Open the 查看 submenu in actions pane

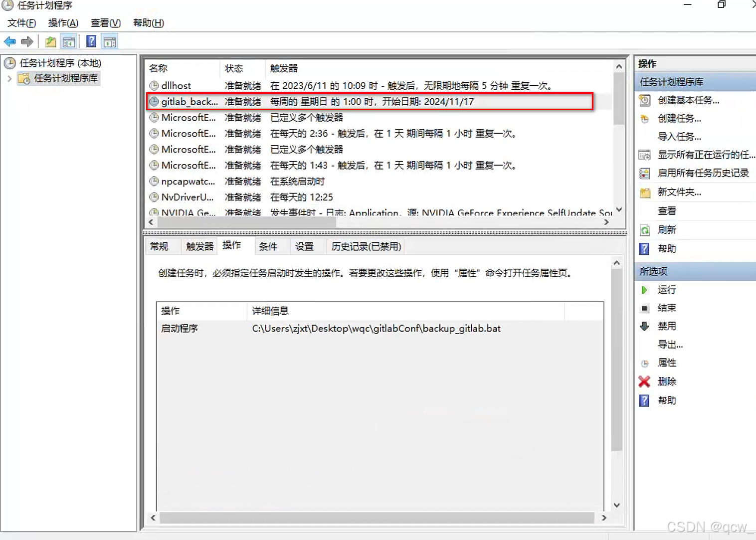(667, 211)
